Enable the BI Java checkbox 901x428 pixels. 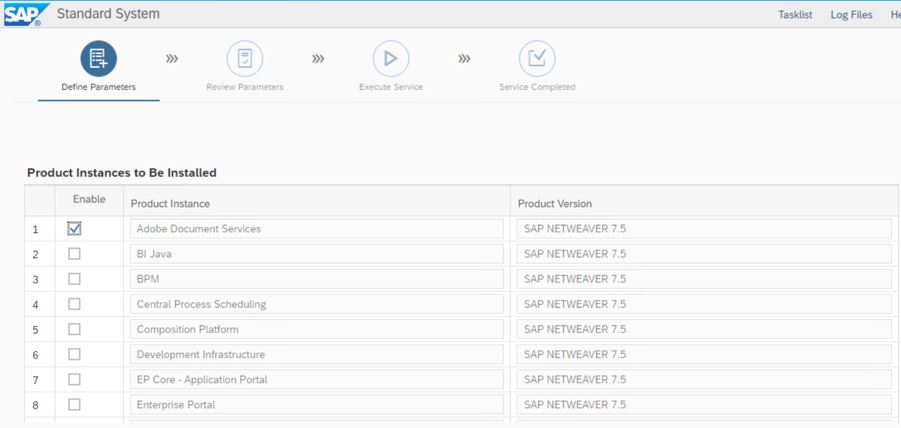pos(74,253)
